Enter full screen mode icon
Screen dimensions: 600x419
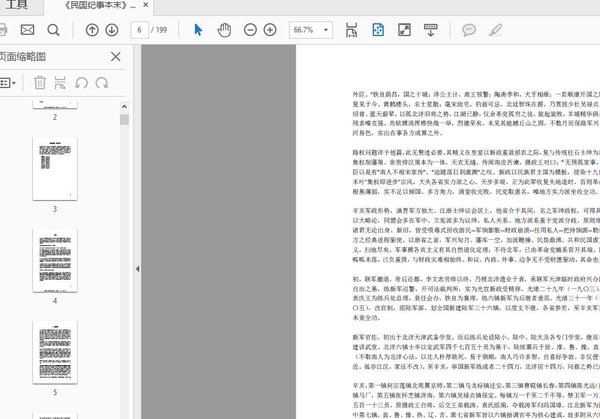(404, 30)
